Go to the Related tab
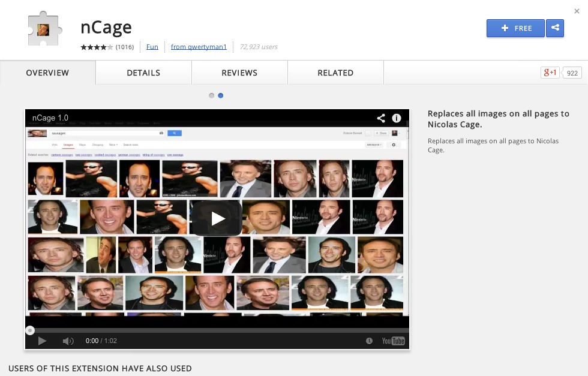Viewport: 588px width, 376px height. pyautogui.click(x=335, y=73)
